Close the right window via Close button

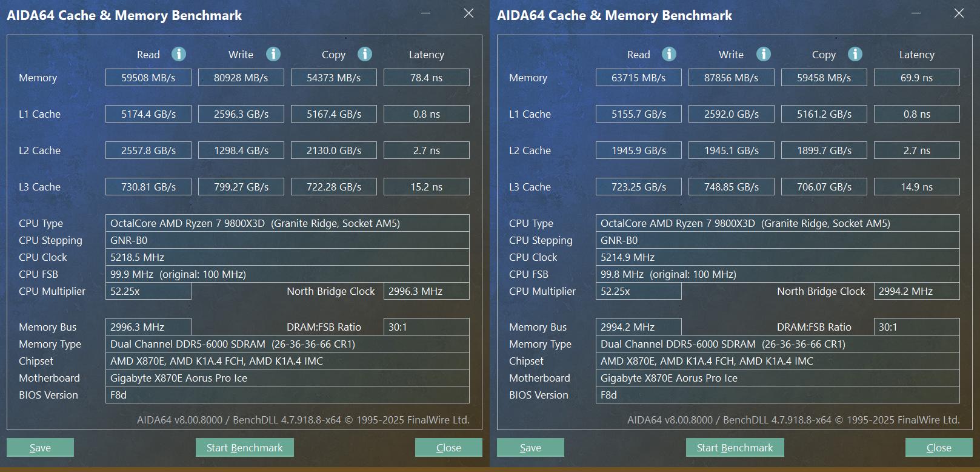(x=939, y=448)
